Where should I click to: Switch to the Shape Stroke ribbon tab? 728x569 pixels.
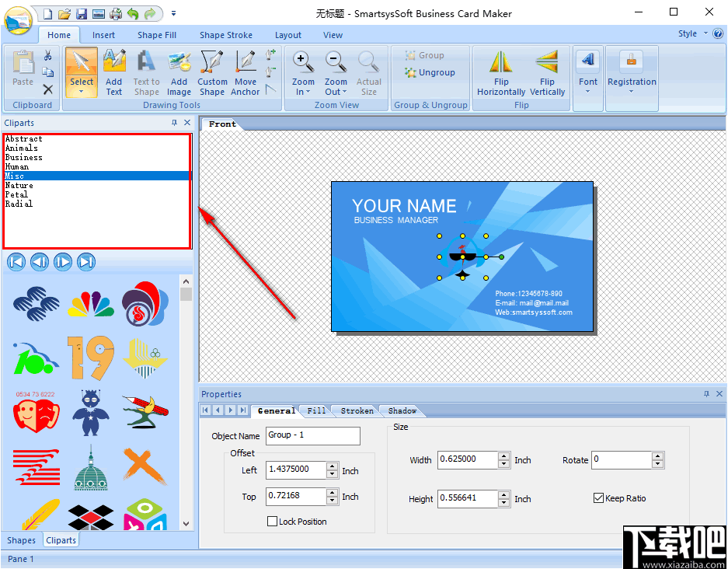pyautogui.click(x=225, y=35)
